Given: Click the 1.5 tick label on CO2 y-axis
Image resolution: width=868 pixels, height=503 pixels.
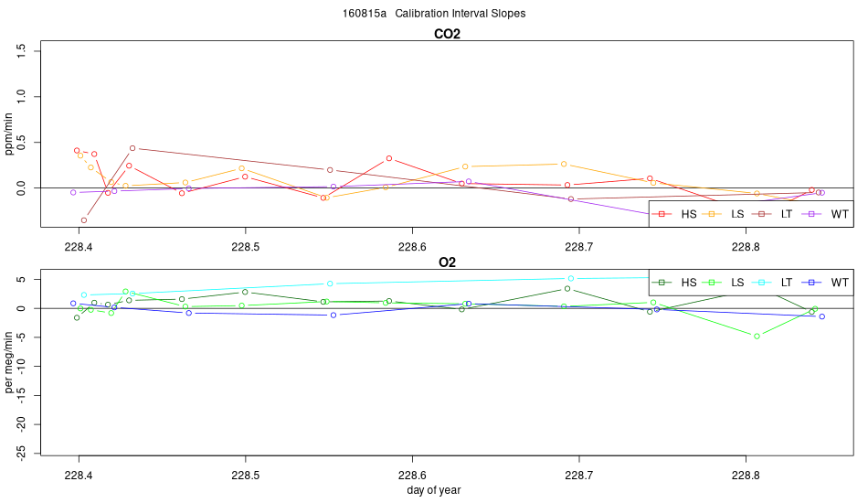Looking at the screenshot, I should 21,51.
